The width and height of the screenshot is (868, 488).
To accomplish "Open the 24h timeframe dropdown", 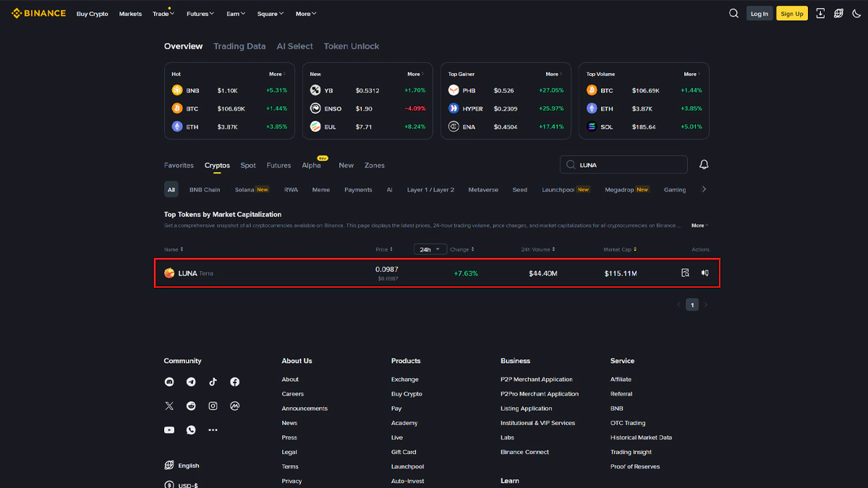I will click(x=430, y=249).
